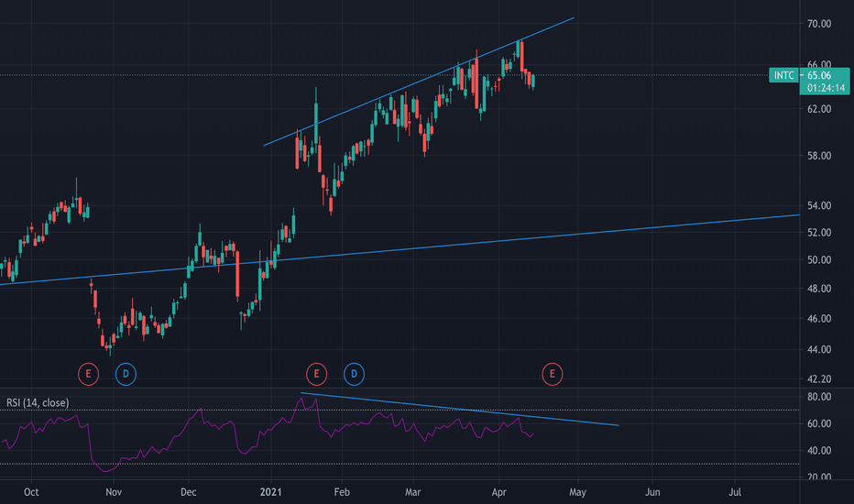Open the dividend D marker in early February
854x504 pixels.
[354, 374]
